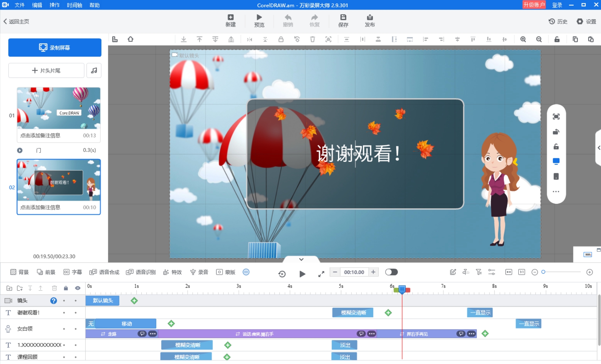The width and height of the screenshot is (601, 364).
Task: Open the 语音合成 speech synthesis tool
Action: 104,272
